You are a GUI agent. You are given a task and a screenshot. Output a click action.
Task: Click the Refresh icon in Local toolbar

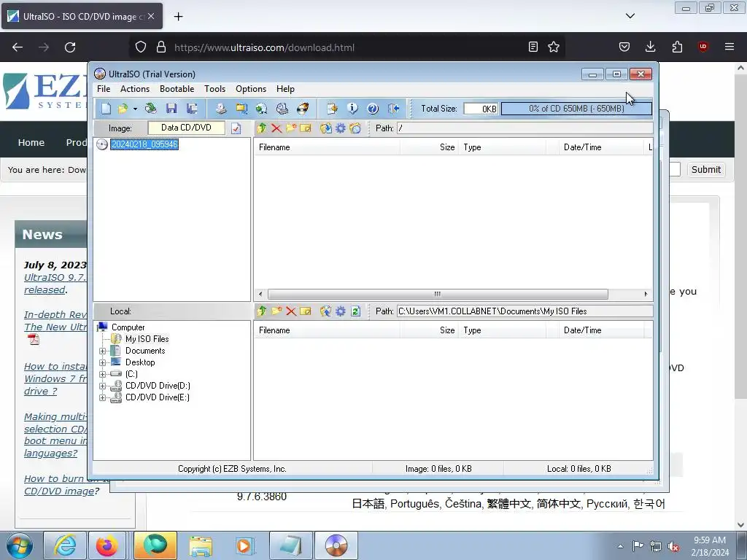[355, 311]
